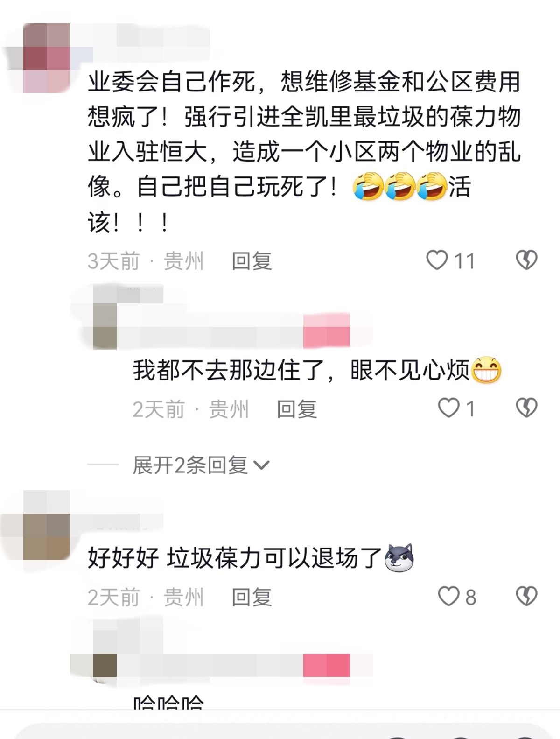This screenshot has width=560, height=739.
Task: Tap the grinning emoji after 眼不见心烦
Action: point(486,371)
